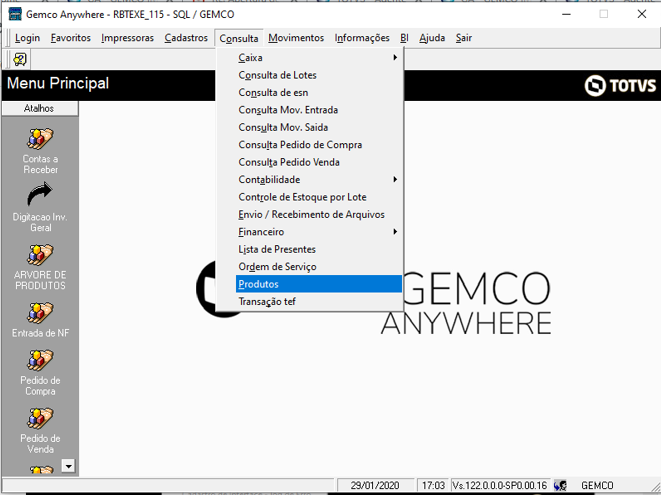Expand the Financeiro submenu
The width and height of the screenshot is (661, 495).
pos(319,232)
